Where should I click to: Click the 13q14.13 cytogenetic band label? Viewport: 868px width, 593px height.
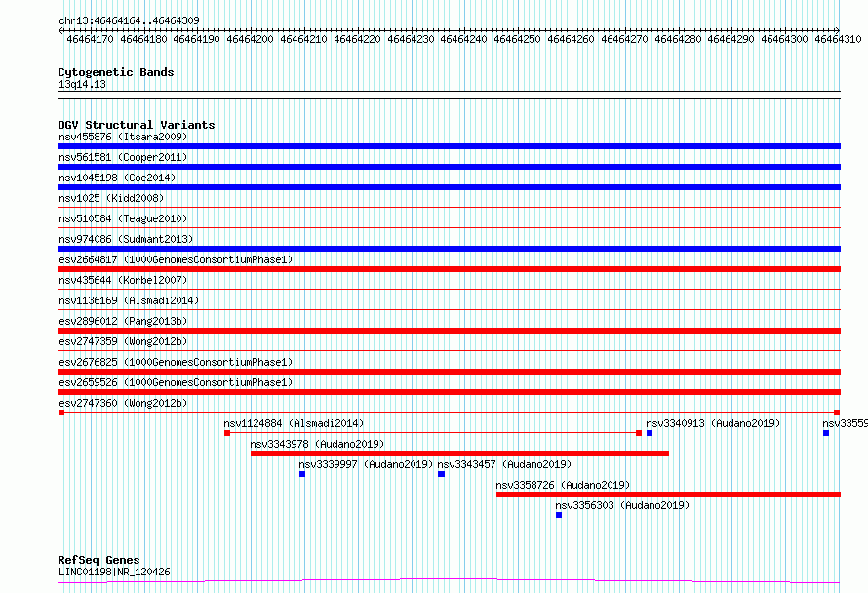[x=82, y=84]
